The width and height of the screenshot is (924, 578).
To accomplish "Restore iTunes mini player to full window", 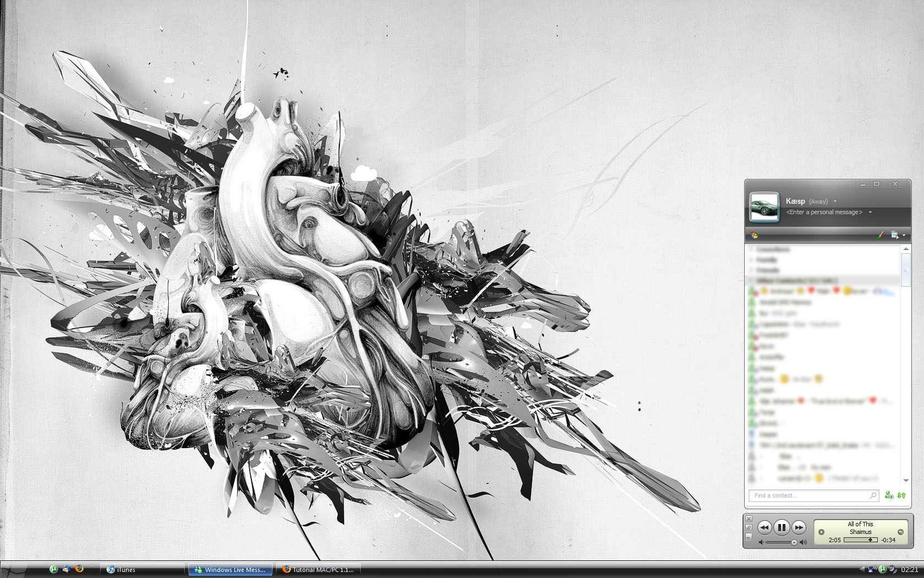I will point(749,527).
